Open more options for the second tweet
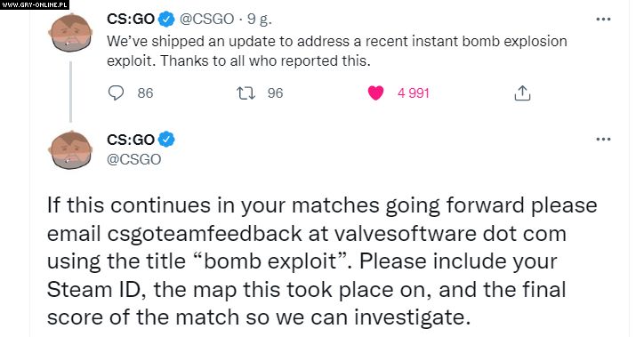The height and width of the screenshot is (337, 644). [x=603, y=139]
